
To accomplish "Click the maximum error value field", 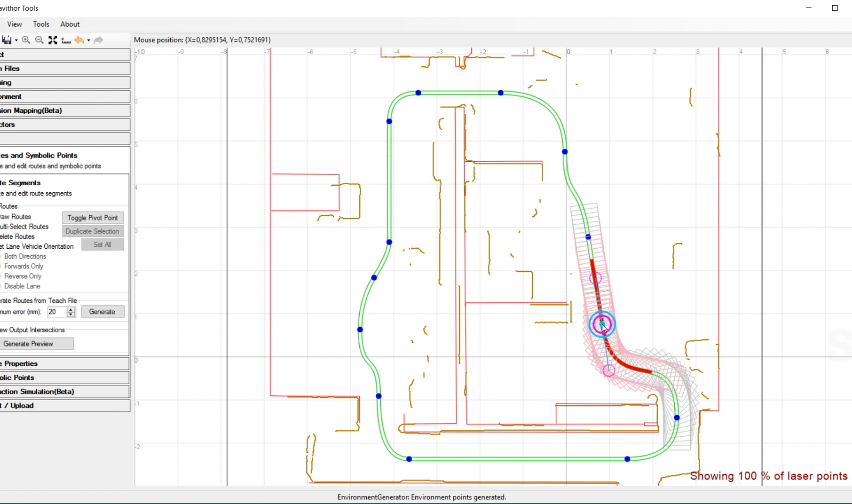I will [57, 312].
